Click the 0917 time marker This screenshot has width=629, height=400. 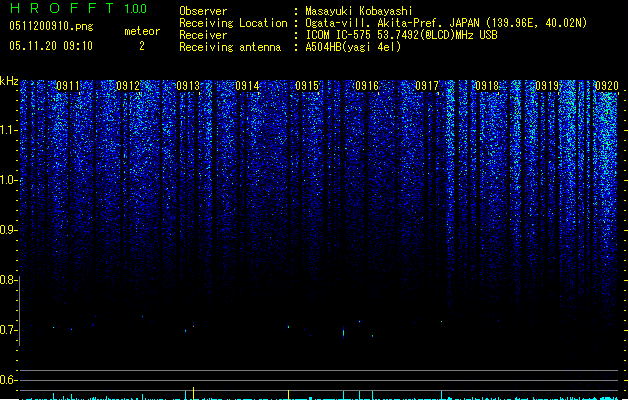click(x=427, y=86)
